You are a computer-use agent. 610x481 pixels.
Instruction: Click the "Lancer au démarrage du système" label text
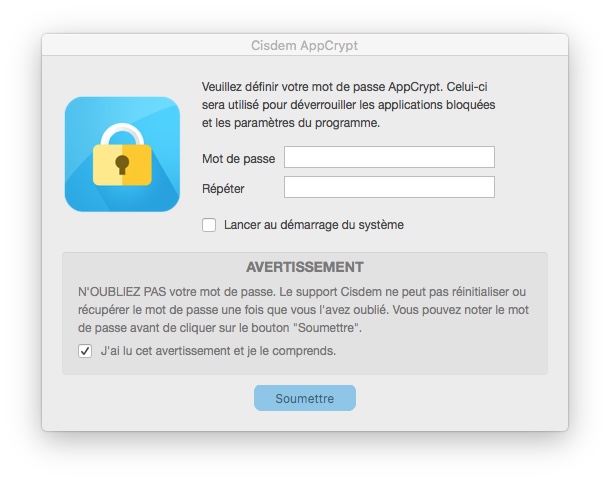(313, 225)
